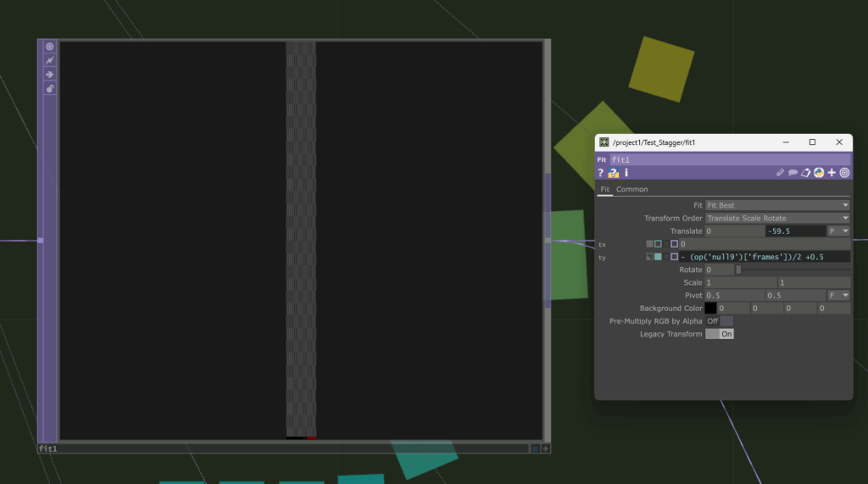Screen dimensions: 868x484
Task: Open the Translate units P dropdown
Action: tap(838, 231)
